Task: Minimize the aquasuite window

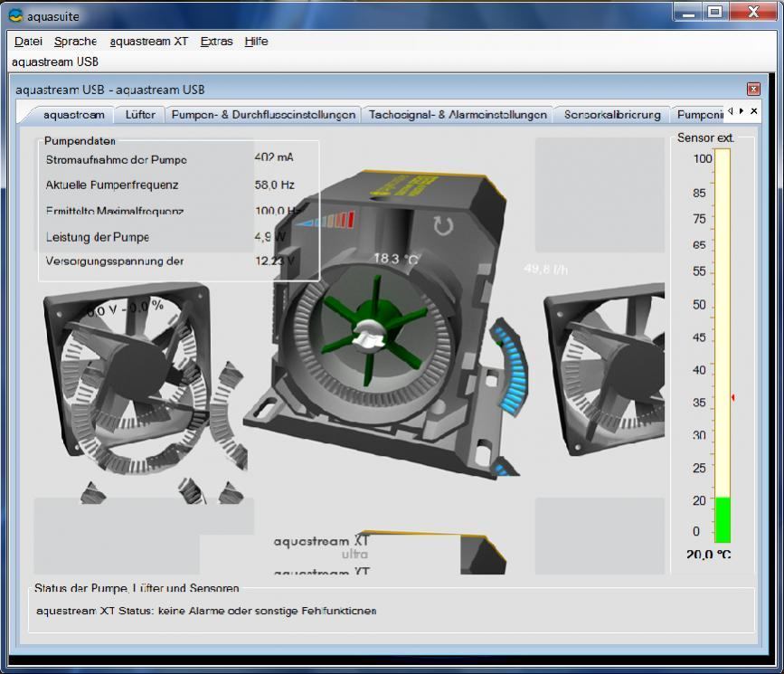Action: [x=688, y=13]
